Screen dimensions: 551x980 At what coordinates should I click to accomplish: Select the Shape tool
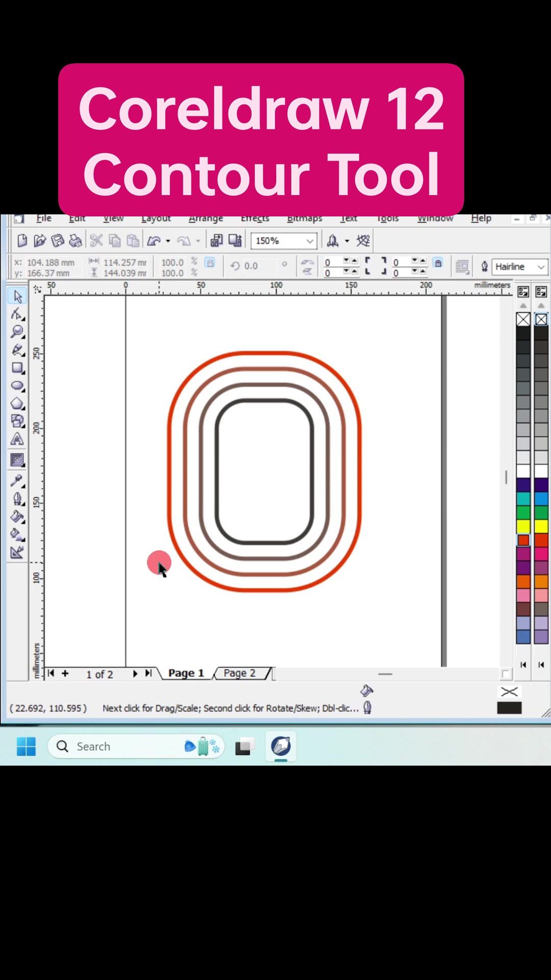[x=17, y=314]
